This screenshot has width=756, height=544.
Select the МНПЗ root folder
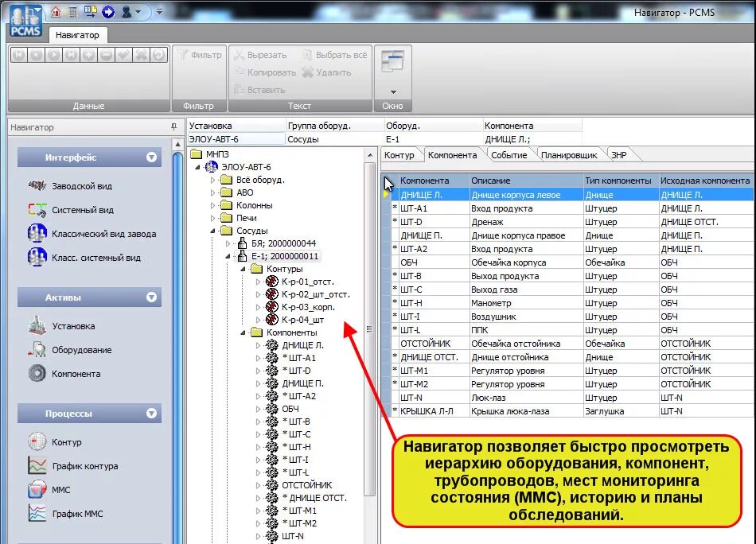tap(217, 154)
